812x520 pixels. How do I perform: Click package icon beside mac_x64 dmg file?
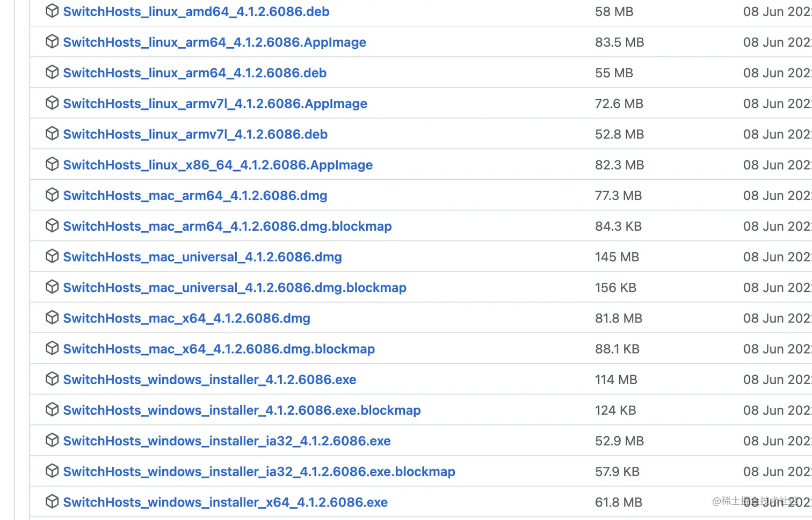[x=52, y=317]
